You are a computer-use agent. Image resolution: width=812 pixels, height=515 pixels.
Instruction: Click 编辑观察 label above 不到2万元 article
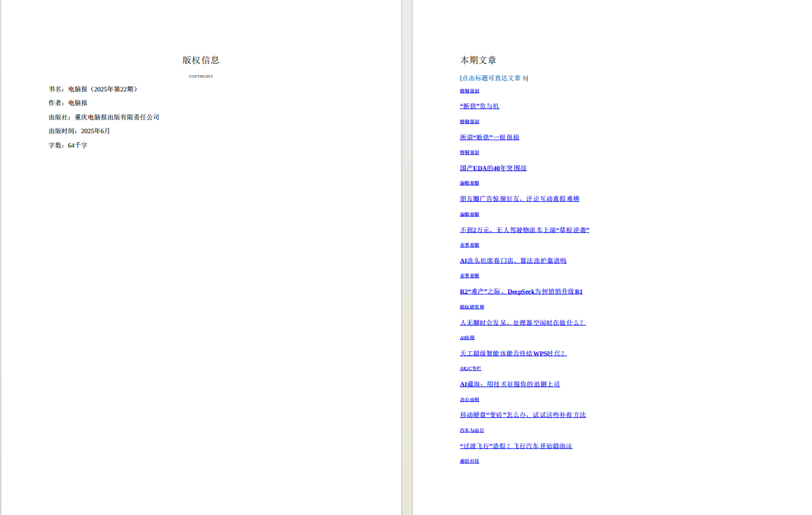pyautogui.click(x=469, y=214)
